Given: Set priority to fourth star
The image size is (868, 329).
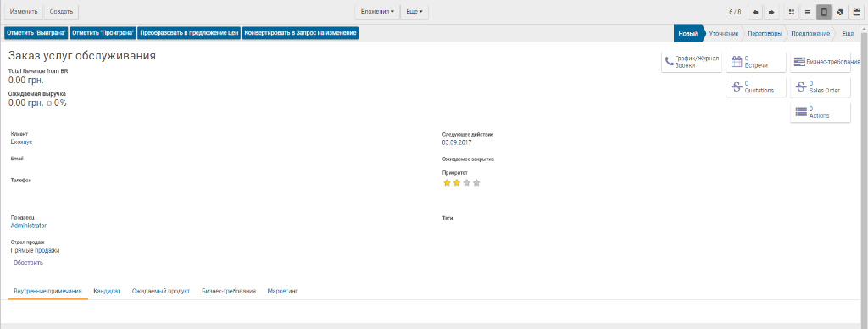Looking at the screenshot, I should pyautogui.click(x=476, y=183).
